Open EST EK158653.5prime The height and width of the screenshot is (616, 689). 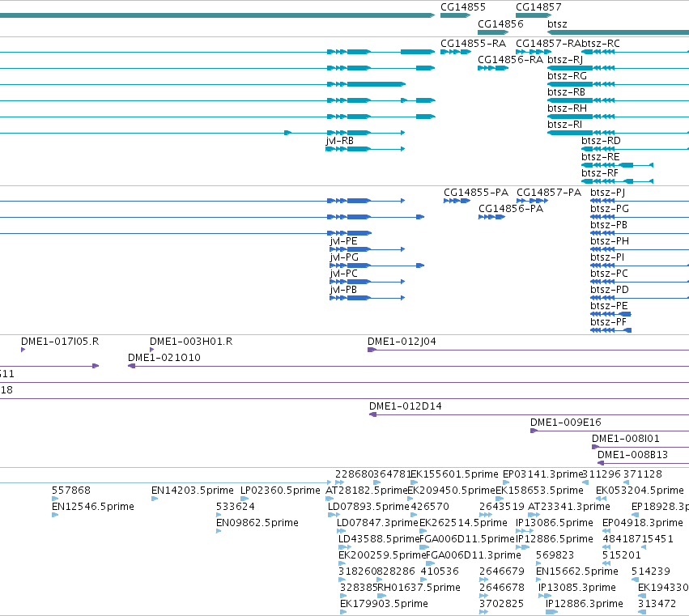pyautogui.click(x=539, y=491)
